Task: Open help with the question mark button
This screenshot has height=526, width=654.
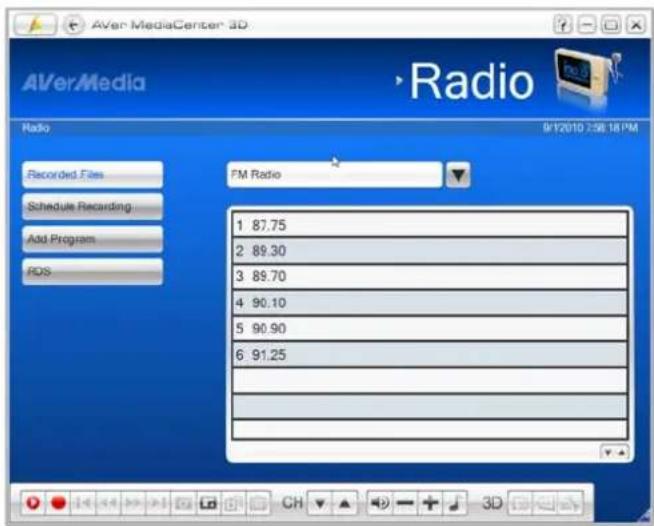Action: (x=562, y=25)
